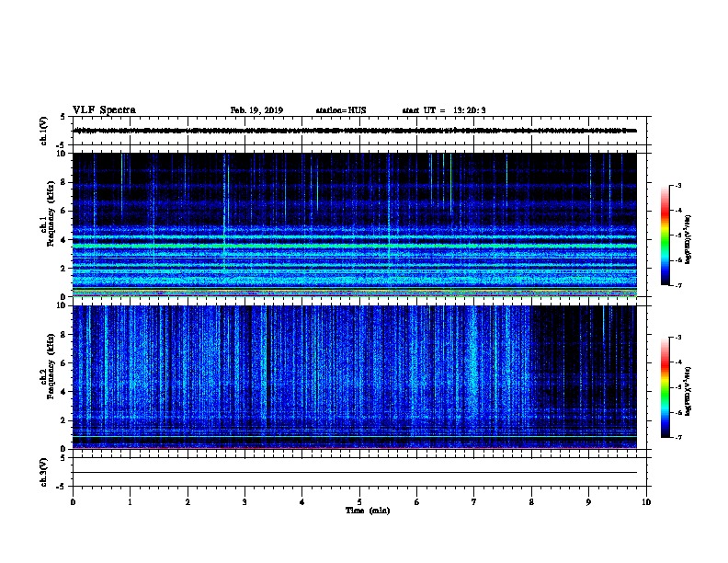This screenshot has width=728, height=563.
Task: Click inside the ch.2 spectrogram panel
Action: pos(355,377)
